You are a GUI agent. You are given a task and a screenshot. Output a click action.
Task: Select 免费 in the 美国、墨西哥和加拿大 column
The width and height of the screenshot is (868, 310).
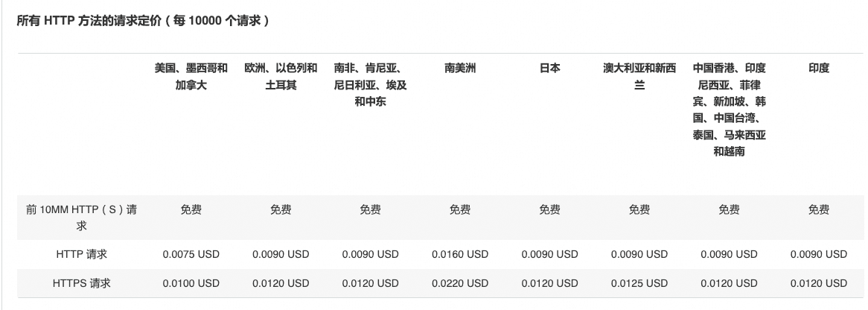191,209
